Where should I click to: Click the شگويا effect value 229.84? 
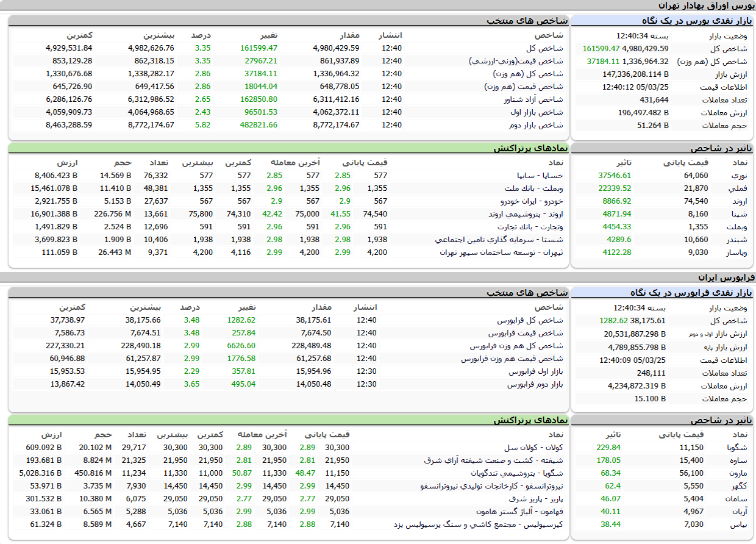[608, 448]
